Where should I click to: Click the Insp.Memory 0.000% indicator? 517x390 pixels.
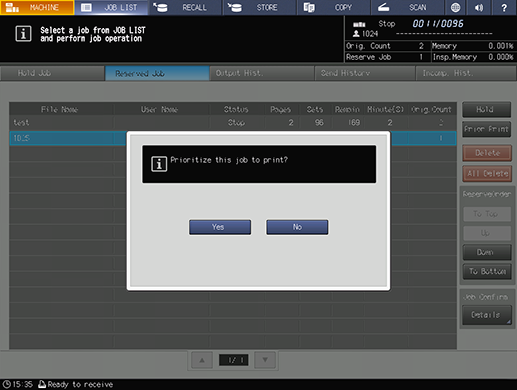[473, 57]
